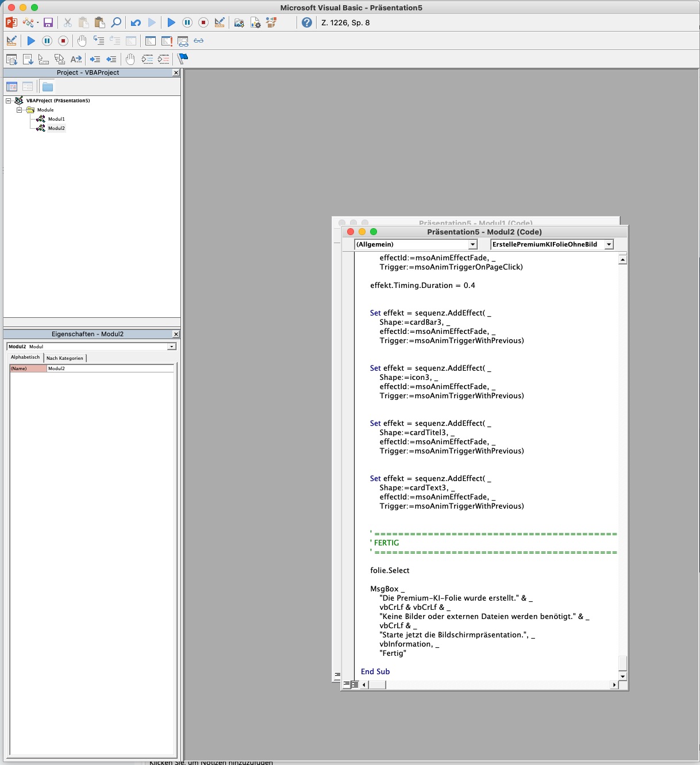Switch to Procedure View button
Screen dimensions: 700x765
coord(347,685)
